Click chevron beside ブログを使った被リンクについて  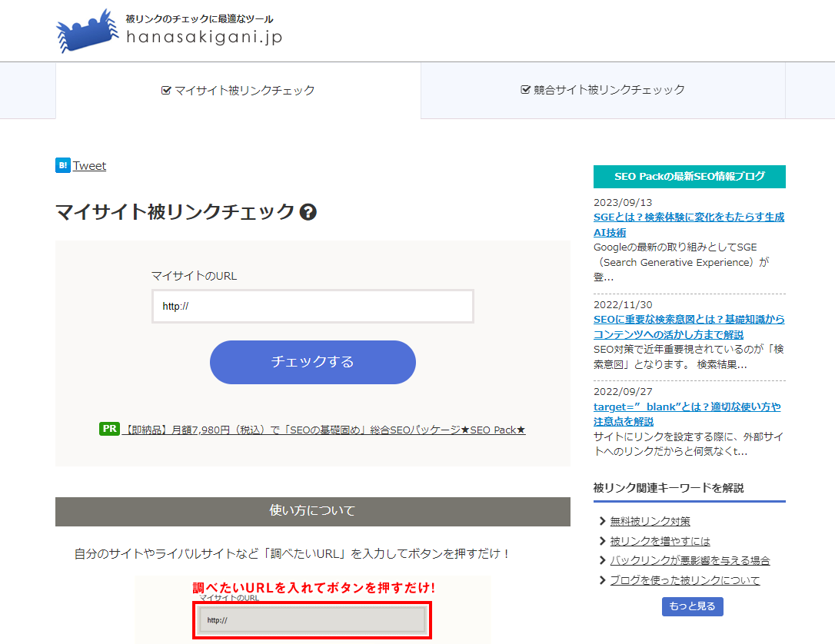click(602, 580)
